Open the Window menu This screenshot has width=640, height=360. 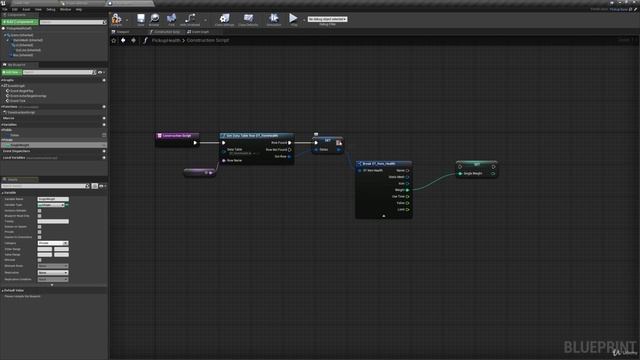(x=65, y=9)
